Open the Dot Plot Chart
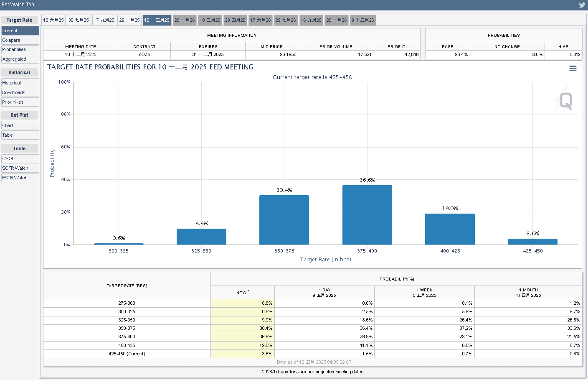 click(8, 125)
